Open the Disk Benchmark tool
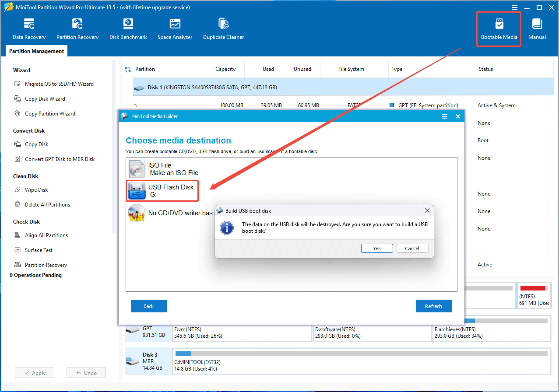Viewport: 559px width, 392px height. tap(128, 27)
